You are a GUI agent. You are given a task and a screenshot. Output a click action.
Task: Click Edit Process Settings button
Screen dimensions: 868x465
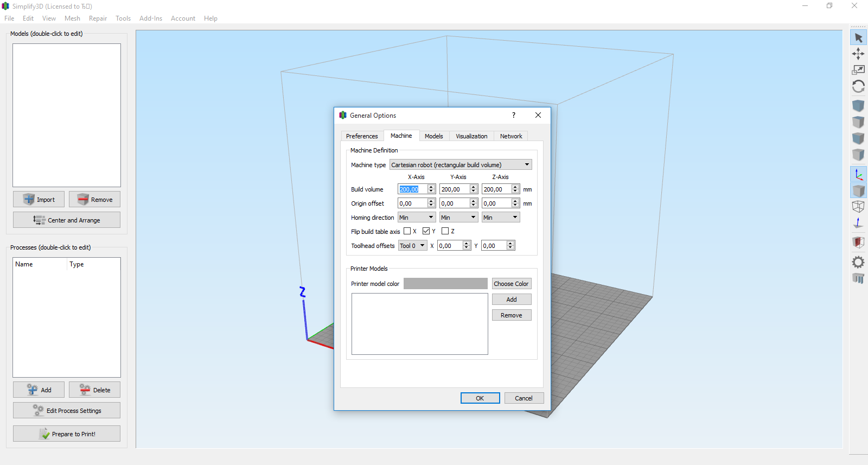coord(67,410)
